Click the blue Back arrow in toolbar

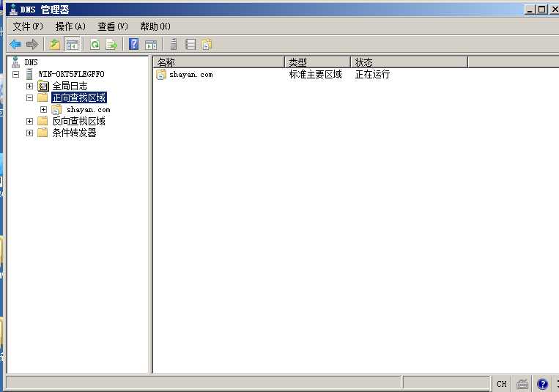point(15,45)
